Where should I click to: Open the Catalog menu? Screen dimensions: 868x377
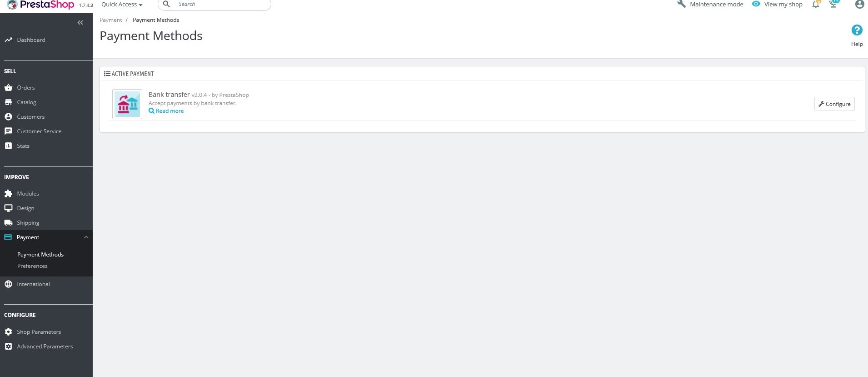[26, 102]
